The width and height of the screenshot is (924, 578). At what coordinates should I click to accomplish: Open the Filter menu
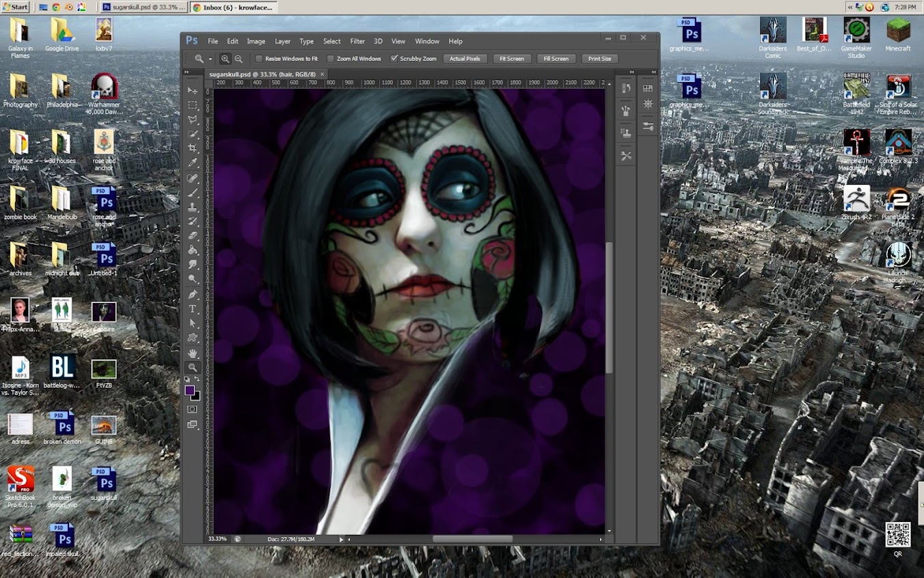pos(357,41)
